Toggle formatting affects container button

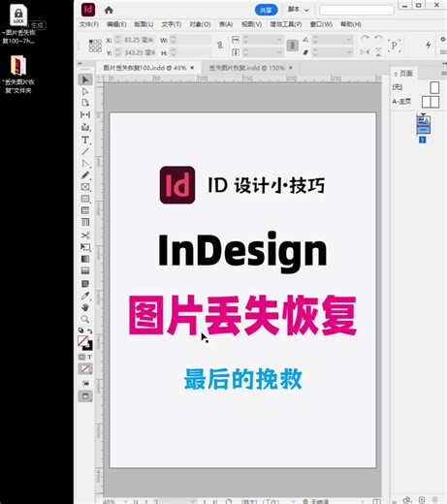(81, 357)
